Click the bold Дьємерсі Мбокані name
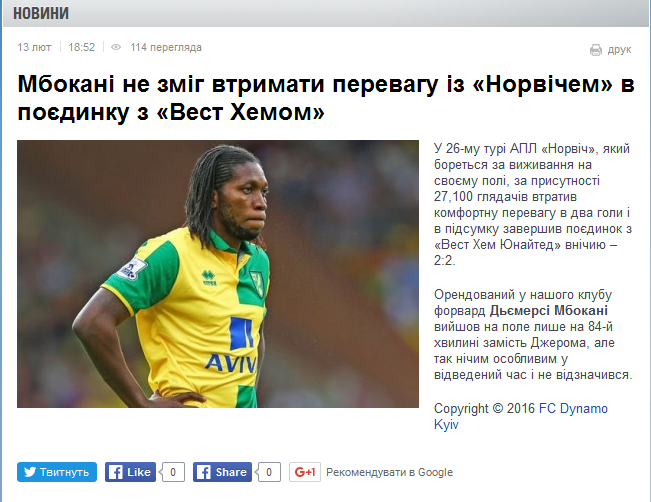Viewport: 651px width, 502px height. point(548,311)
